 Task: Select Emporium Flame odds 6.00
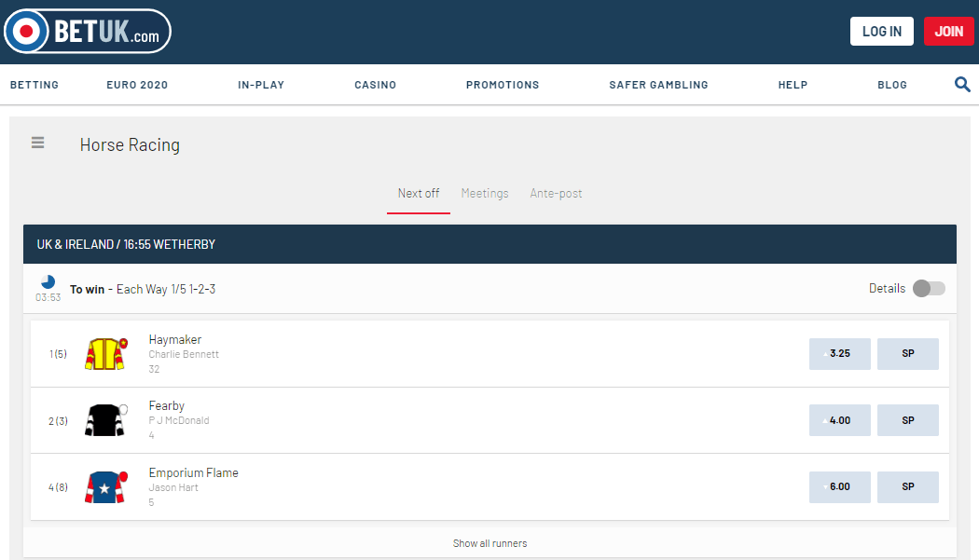[839, 486]
